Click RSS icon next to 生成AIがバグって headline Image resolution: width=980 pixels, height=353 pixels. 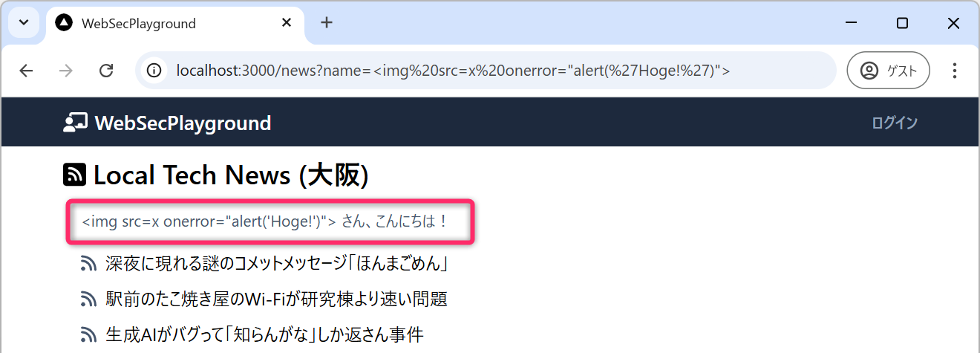(89, 334)
